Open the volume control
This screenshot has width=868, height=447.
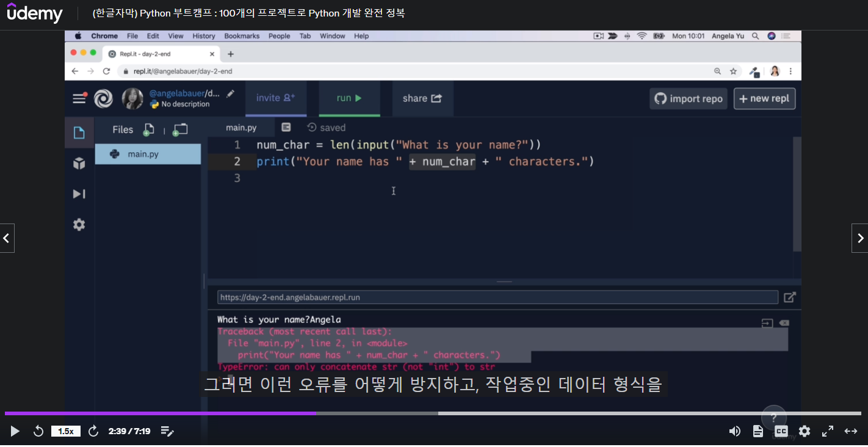pos(735,431)
